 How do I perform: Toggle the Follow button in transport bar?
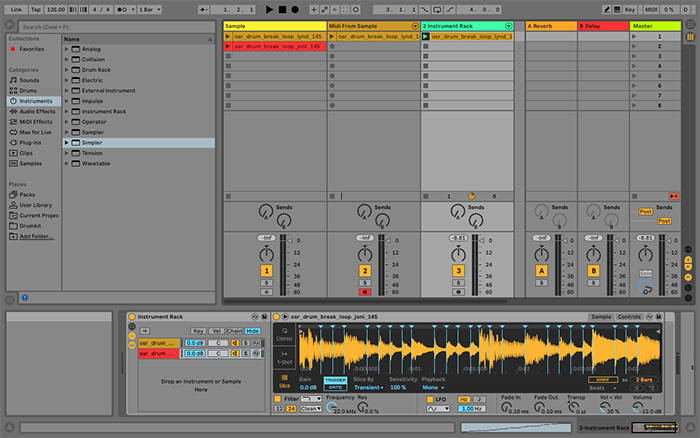click(203, 9)
